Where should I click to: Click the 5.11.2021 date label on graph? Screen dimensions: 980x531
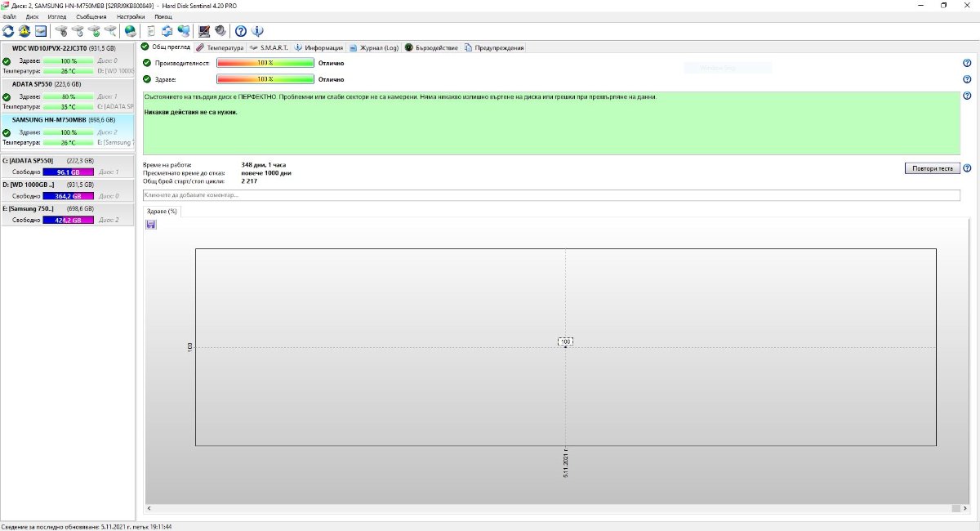click(566, 462)
